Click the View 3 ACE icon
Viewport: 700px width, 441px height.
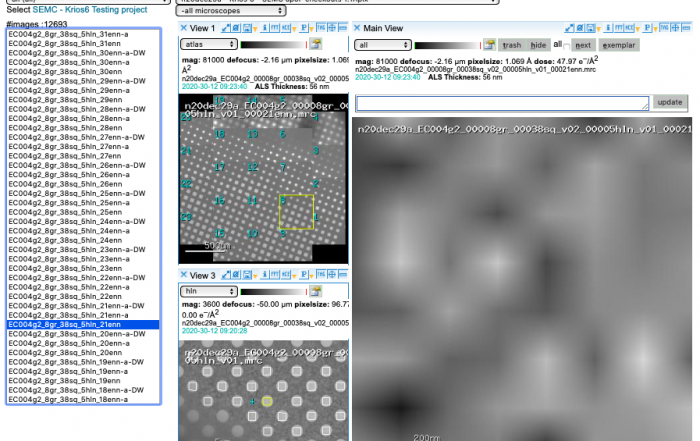click(x=286, y=275)
